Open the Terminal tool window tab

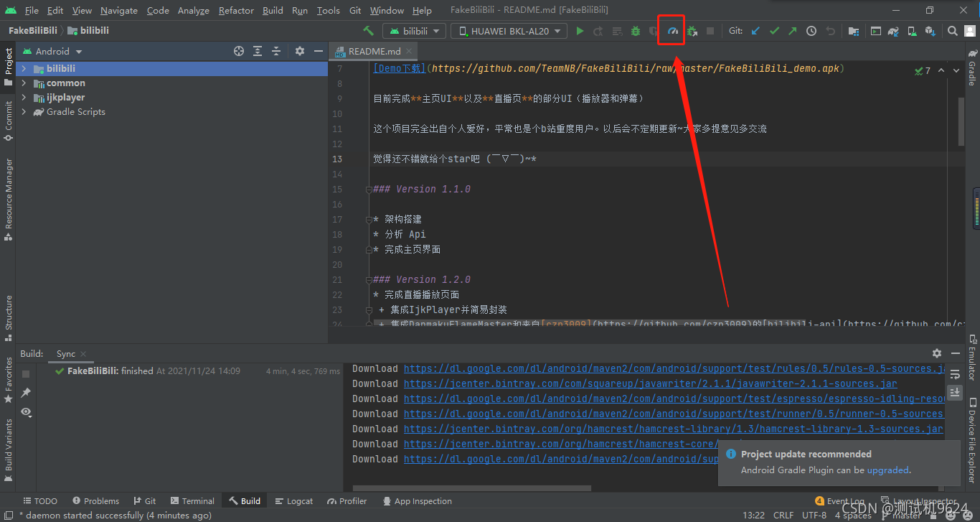(192, 501)
